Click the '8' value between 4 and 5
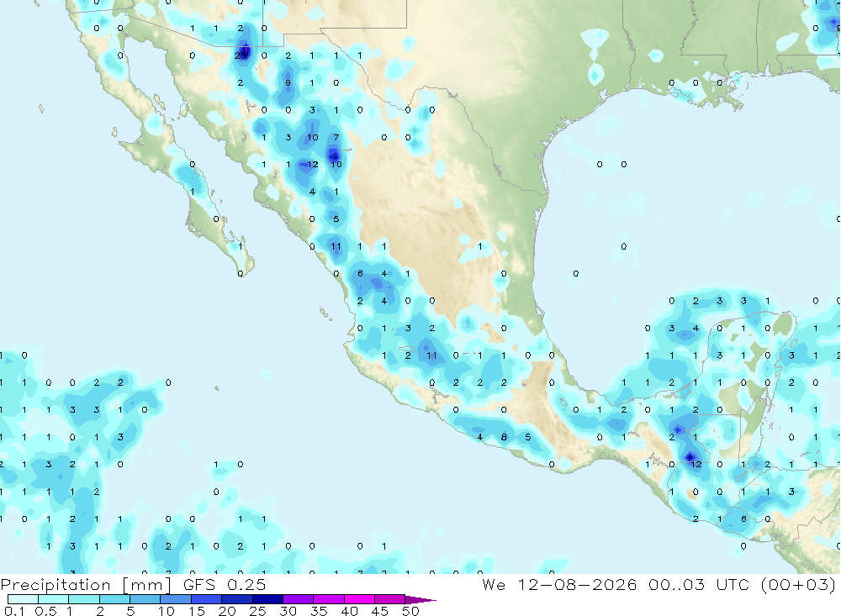The width and height of the screenshot is (841, 616). (504, 437)
